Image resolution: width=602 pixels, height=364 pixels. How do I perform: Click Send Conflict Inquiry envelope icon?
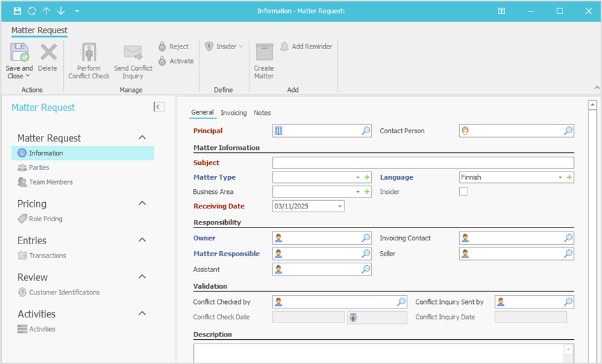coord(133,52)
